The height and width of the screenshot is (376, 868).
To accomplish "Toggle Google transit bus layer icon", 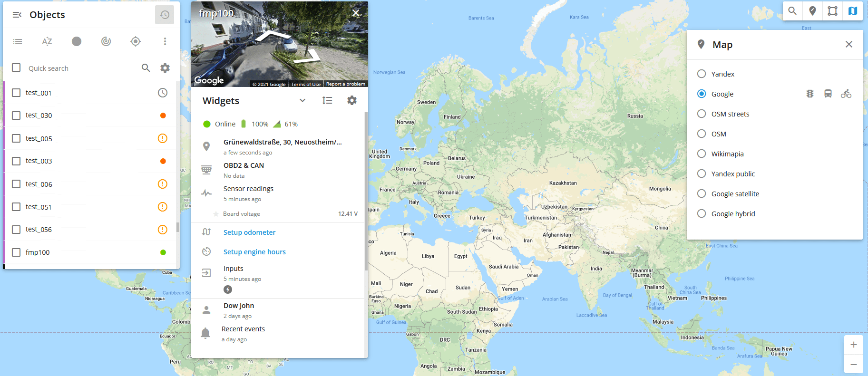I will 828,94.
